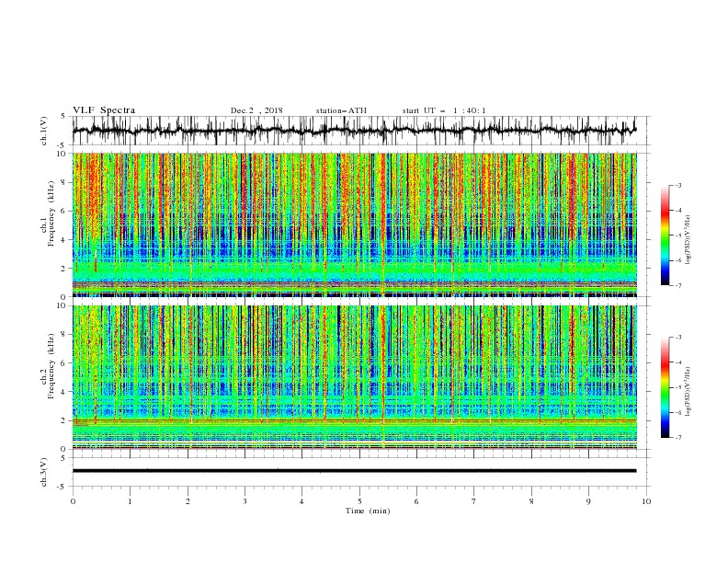Click time axis tick label "7"
728x563 pixels.
click(x=474, y=501)
